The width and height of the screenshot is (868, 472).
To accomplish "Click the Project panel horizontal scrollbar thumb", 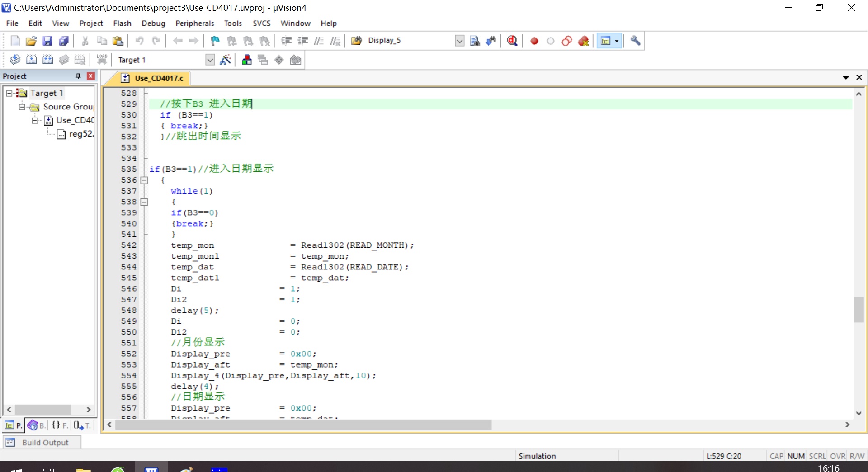I will [x=43, y=409].
